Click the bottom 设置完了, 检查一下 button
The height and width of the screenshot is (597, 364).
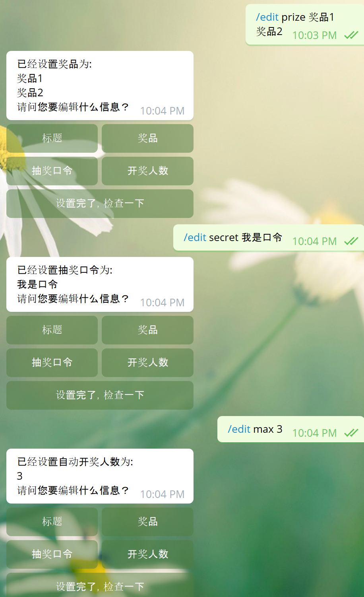pos(100,585)
